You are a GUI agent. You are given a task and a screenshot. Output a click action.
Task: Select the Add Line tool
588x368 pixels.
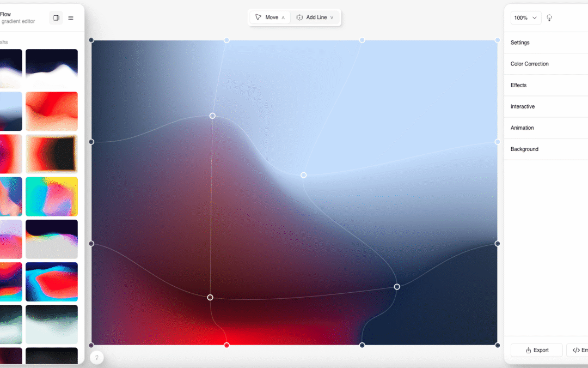(315, 17)
